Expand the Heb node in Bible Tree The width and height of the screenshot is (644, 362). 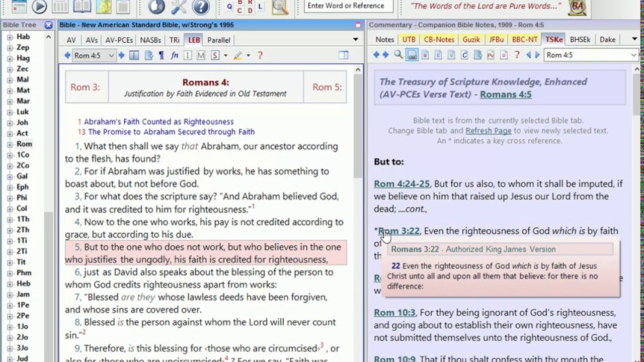click(x=10, y=284)
